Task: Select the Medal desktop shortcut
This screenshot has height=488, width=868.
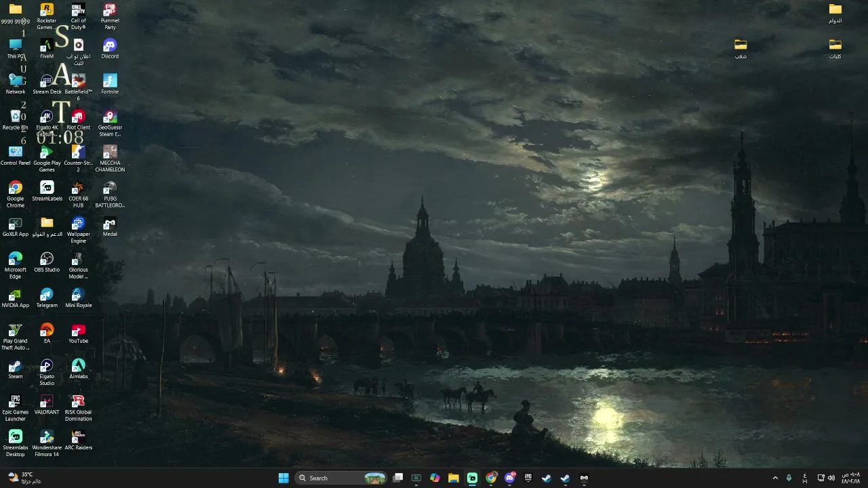Action: coord(110,226)
